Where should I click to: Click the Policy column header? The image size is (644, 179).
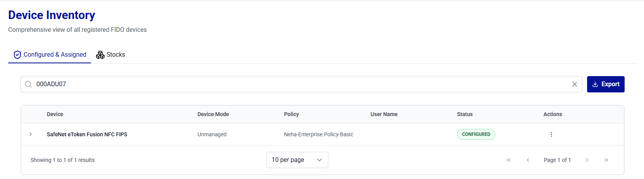coord(291,114)
